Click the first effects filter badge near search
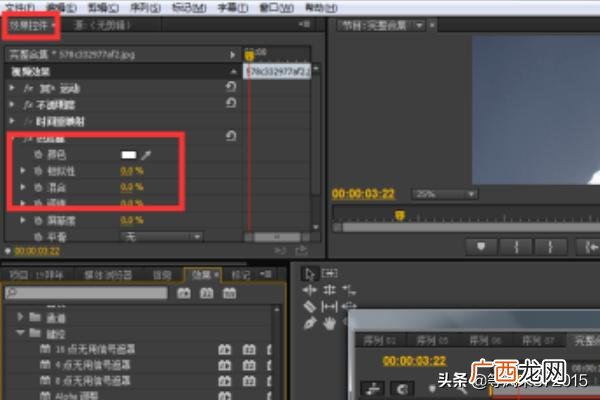This screenshot has width=600, height=400. (x=184, y=293)
